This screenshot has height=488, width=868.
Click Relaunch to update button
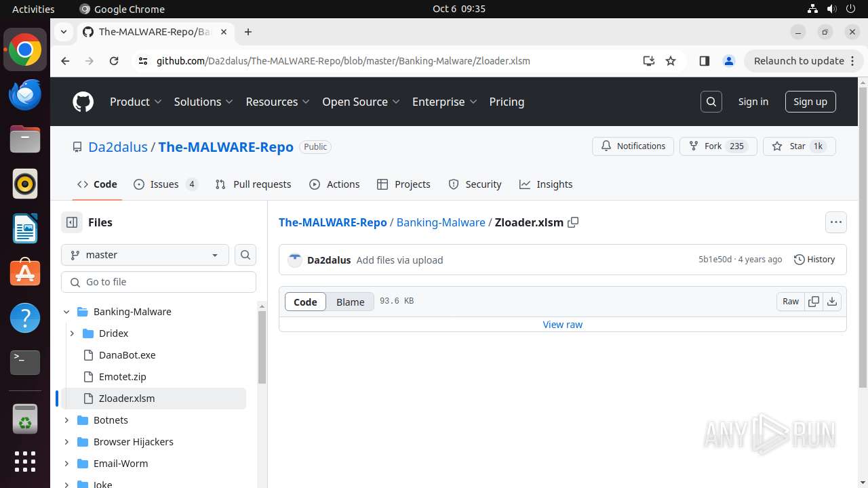pyautogui.click(x=804, y=61)
